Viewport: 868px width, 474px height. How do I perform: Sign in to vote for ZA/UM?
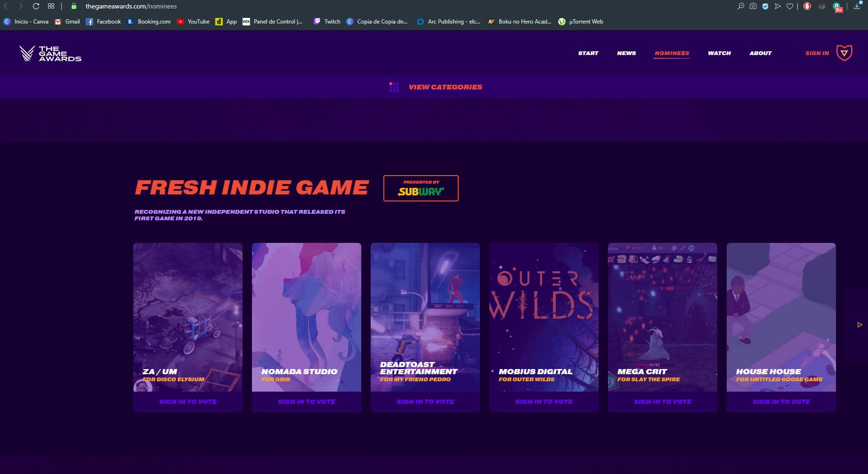(x=188, y=402)
